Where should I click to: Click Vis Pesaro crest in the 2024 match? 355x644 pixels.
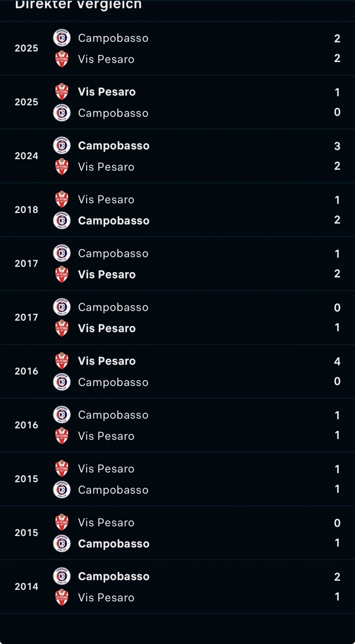[62, 167]
